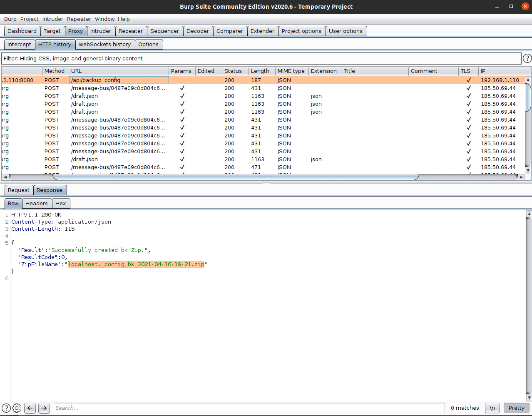Switch response view to Hex

61,204
